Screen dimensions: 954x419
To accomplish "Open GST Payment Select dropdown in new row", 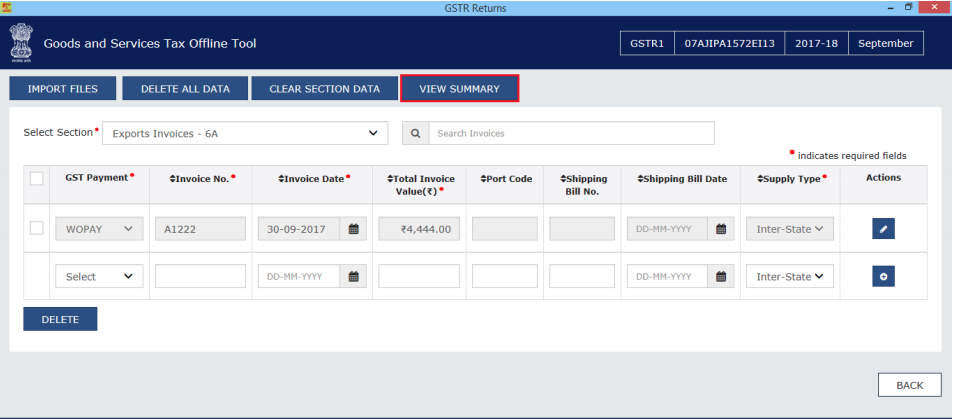I will click(99, 276).
